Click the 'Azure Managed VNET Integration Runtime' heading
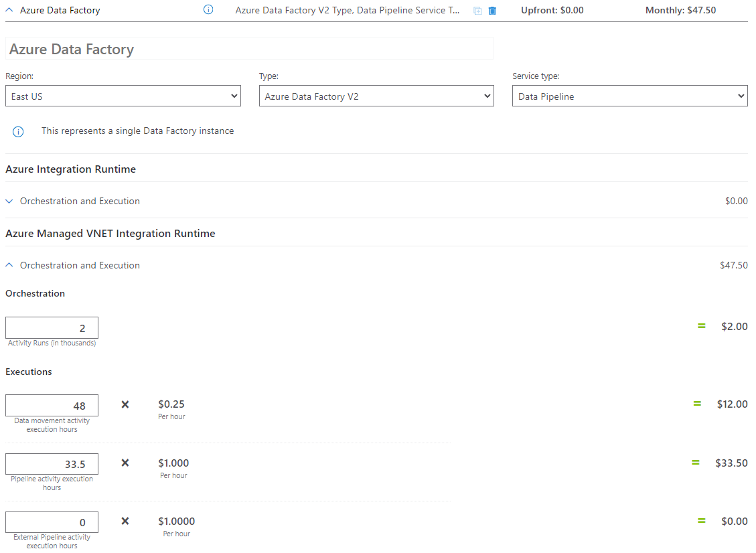The image size is (756, 553). [x=110, y=234]
